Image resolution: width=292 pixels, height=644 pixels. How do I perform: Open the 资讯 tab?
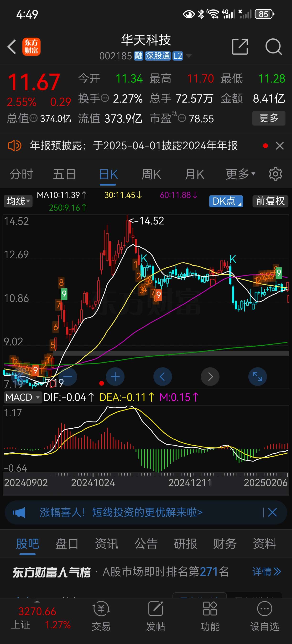pos(106,544)
